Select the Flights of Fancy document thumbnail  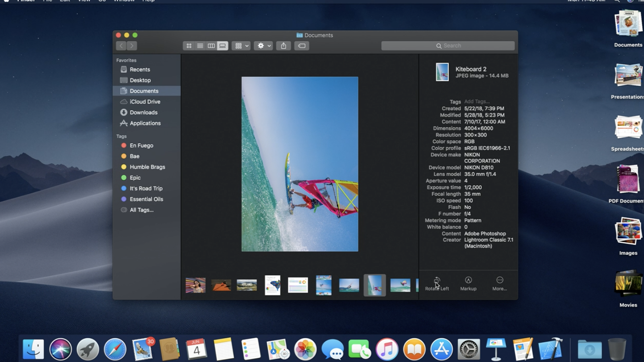pyautogui.click(x=272, y=285)
